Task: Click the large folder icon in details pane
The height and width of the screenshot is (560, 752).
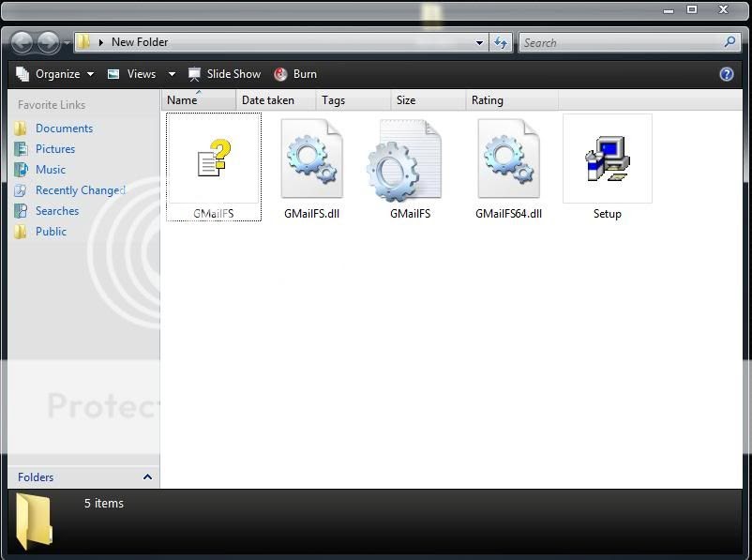Action: (x=34, y=522)
